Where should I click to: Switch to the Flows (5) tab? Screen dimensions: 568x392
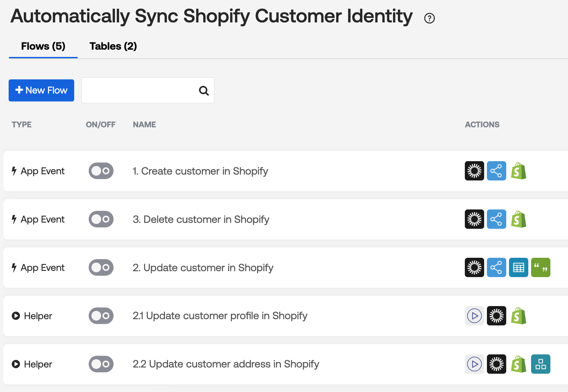point(43,46)
